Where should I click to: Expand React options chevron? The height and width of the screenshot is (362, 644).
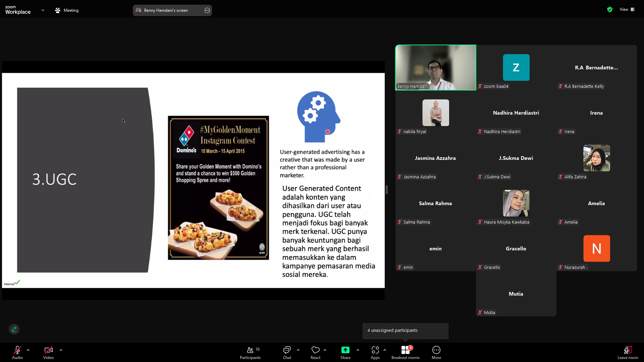(325, 350)
